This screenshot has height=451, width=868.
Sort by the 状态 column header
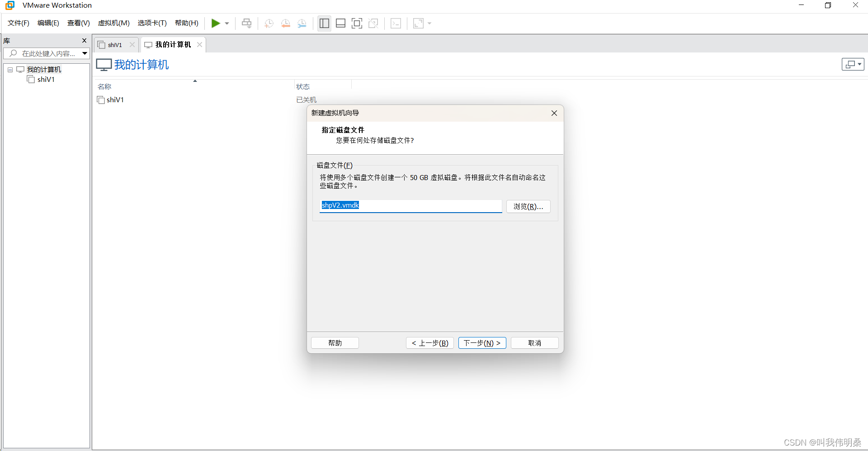coord(303,86)
